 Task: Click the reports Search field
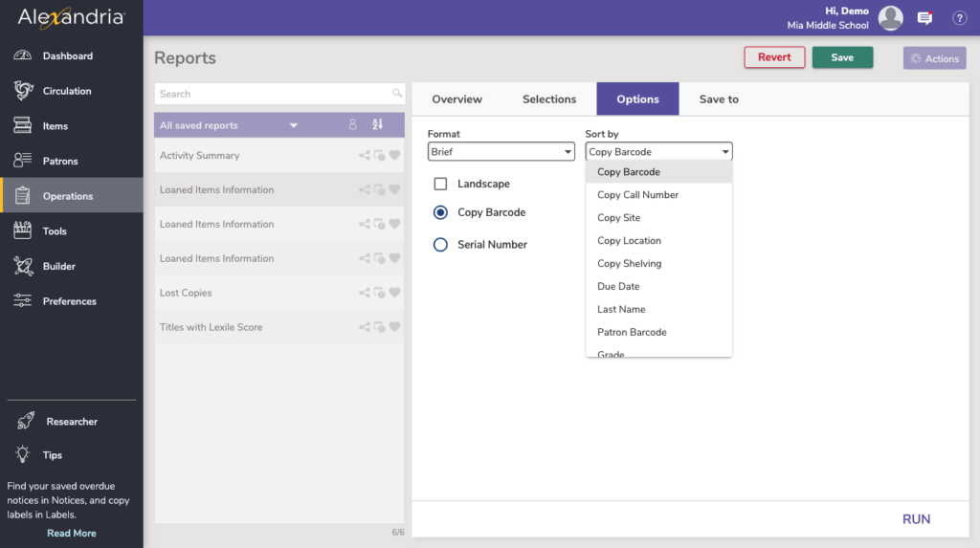(273, 94)
